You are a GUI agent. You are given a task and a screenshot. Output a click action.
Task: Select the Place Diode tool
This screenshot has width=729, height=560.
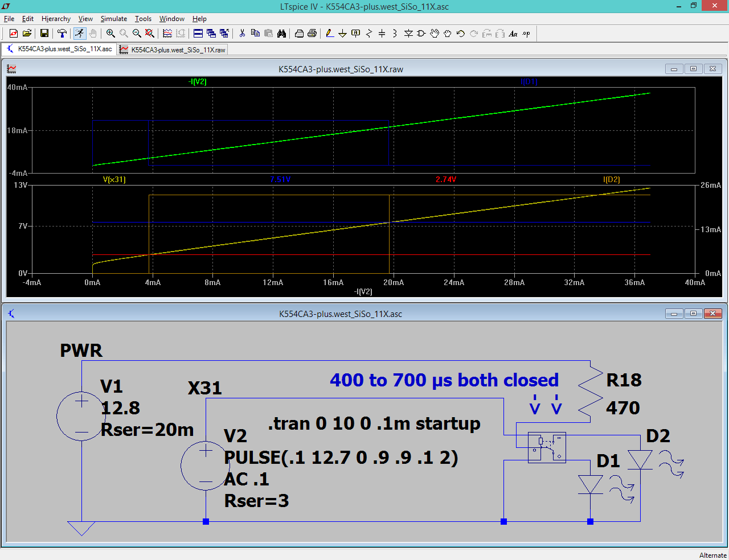pos(408,34)
